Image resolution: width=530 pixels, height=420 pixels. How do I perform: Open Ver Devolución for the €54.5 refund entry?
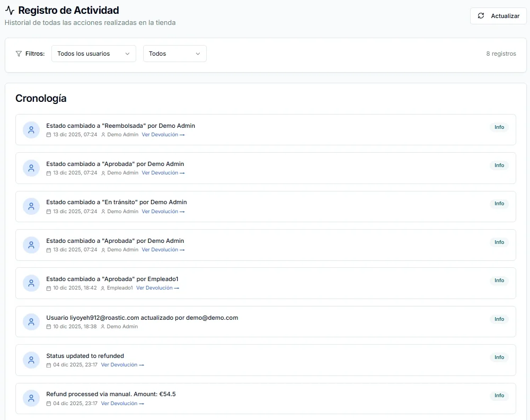pyautogui.click(x=122, y=404)
